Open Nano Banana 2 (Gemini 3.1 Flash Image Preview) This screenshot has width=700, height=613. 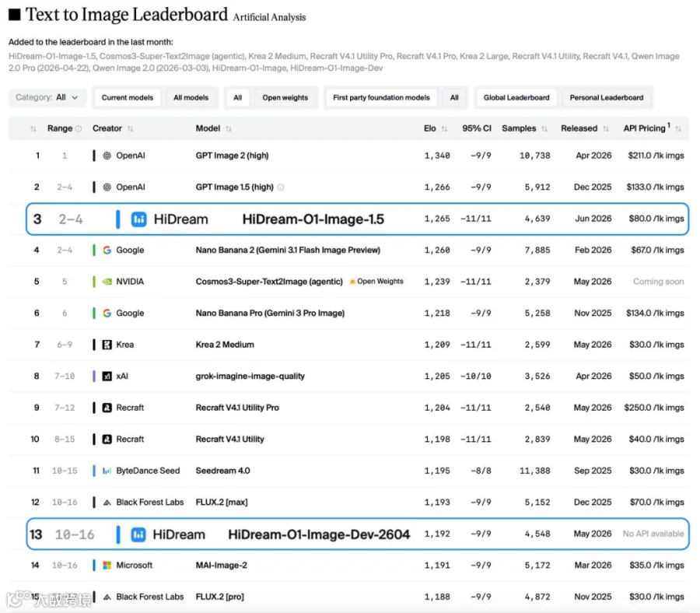point(288,250)
